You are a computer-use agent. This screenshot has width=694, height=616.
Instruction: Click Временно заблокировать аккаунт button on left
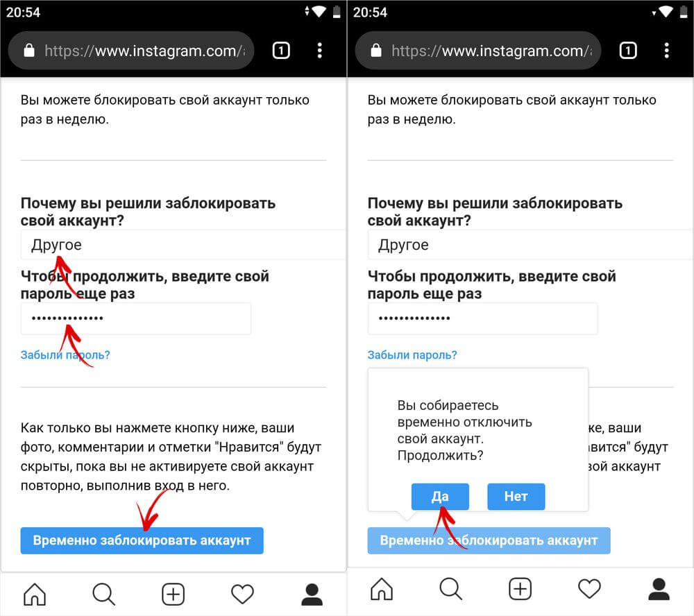142,540
